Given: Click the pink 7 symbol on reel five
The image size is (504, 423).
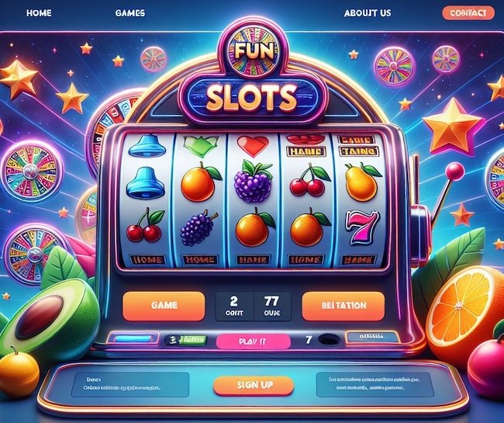Looking at the screenshot, I should click(361, 227).
